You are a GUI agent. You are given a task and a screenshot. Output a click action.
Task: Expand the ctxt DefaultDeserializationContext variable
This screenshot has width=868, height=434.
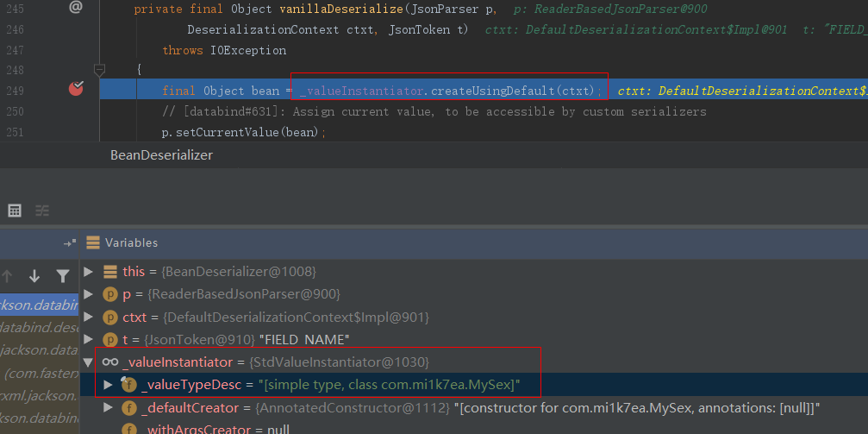click(88, 317)
